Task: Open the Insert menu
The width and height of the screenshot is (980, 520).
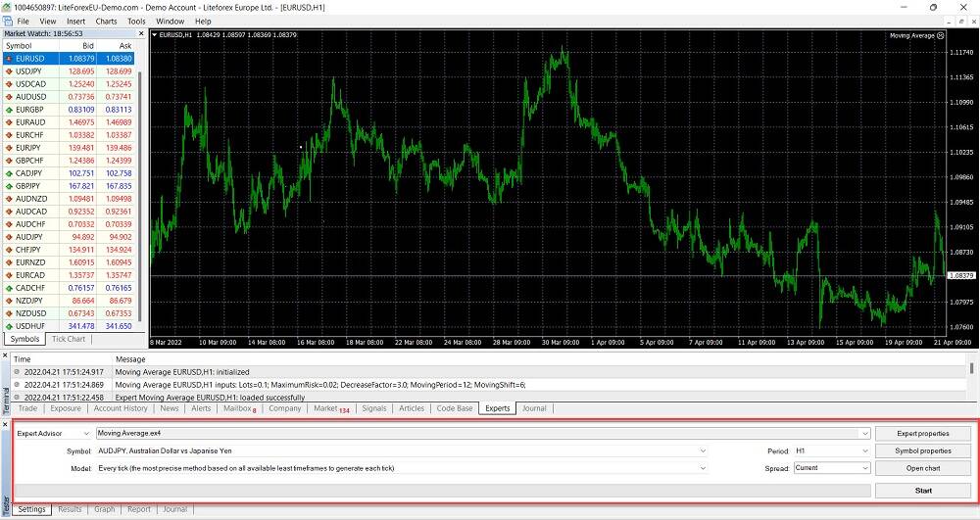Action: pyautogui.click(x=76, y=22)
